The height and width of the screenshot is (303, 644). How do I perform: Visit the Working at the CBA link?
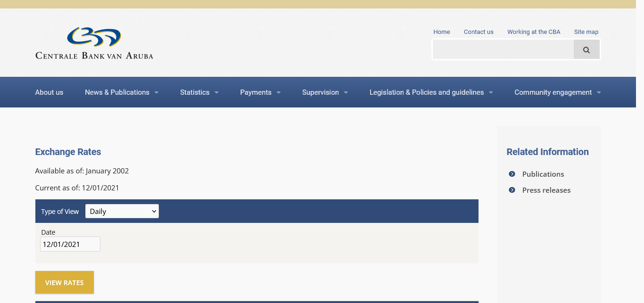pyautogui.click(x=534, y=32)
